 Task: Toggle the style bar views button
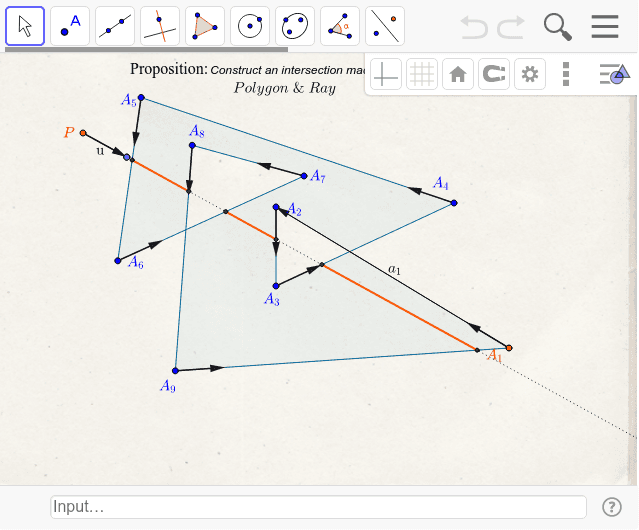click(x=615, y=74)
